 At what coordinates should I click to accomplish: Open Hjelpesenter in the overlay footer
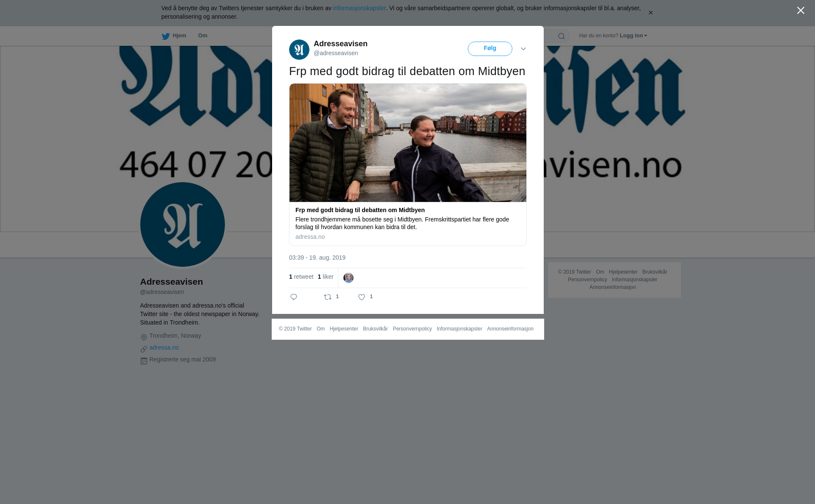(344, 329)
